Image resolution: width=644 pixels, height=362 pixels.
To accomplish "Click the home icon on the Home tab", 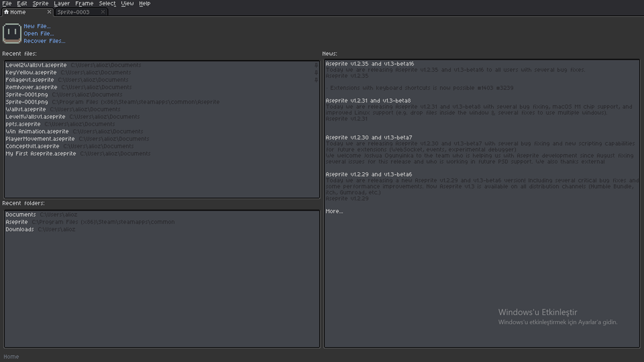I will 6,11.
